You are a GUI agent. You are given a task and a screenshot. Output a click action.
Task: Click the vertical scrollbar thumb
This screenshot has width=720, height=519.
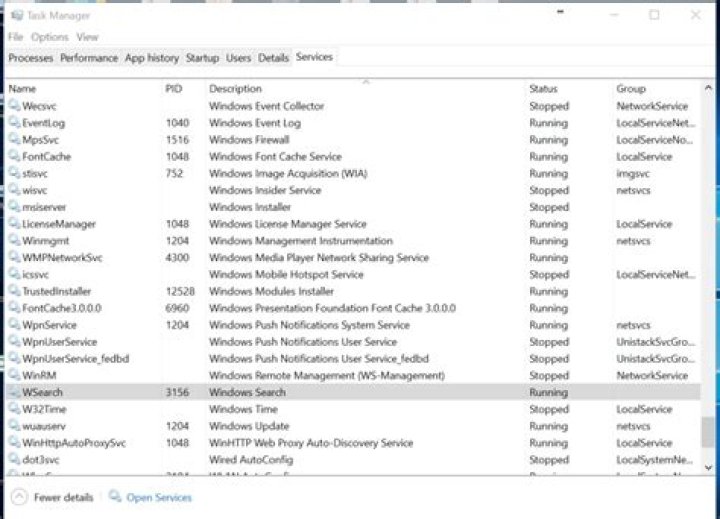(x=708, y=432)
